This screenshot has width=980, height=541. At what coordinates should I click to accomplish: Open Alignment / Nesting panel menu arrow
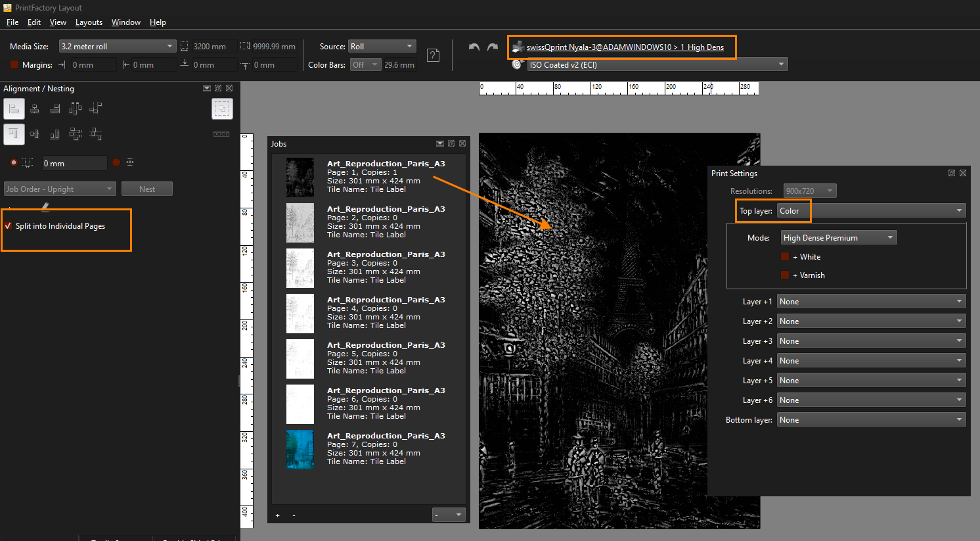tap(207, 88)
